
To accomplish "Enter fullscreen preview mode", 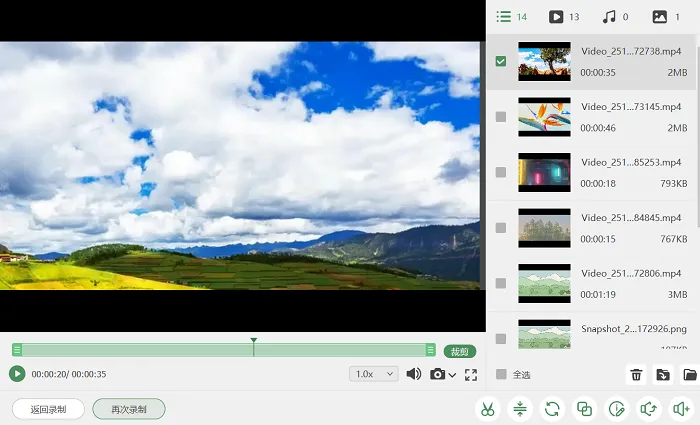I will [x=471, y=375].
